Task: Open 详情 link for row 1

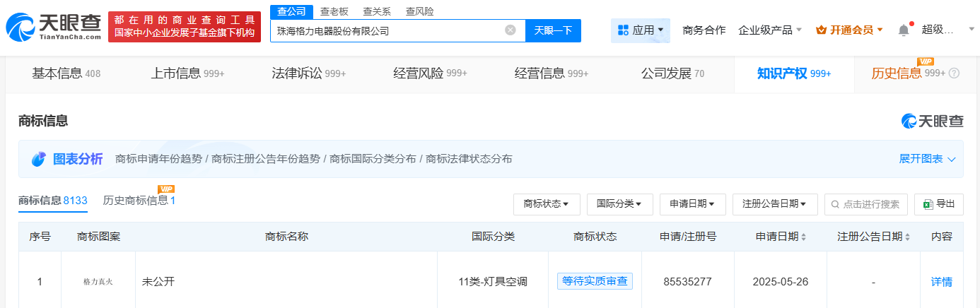Action: 941,282
